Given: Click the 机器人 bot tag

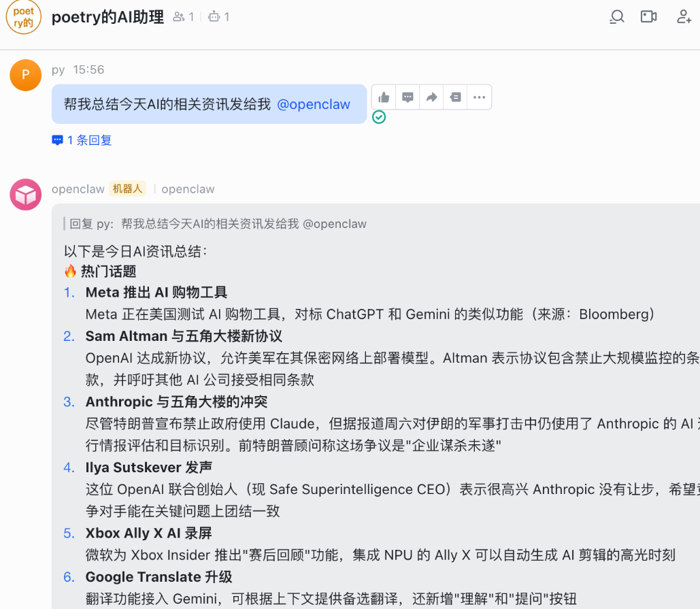Looking at the screenshot, I should point(127,189).
